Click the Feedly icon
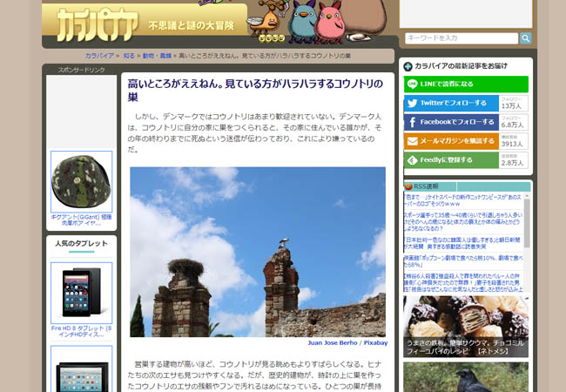566x392 pixels. (412, 160)
